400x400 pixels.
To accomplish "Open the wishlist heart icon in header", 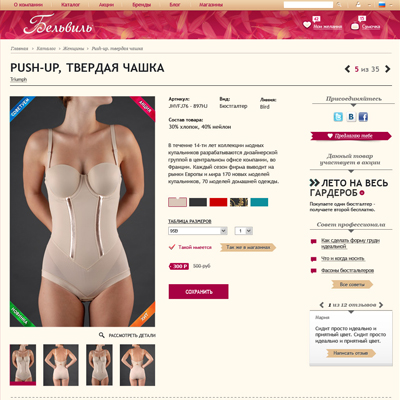I will click(x=307, y=25).
